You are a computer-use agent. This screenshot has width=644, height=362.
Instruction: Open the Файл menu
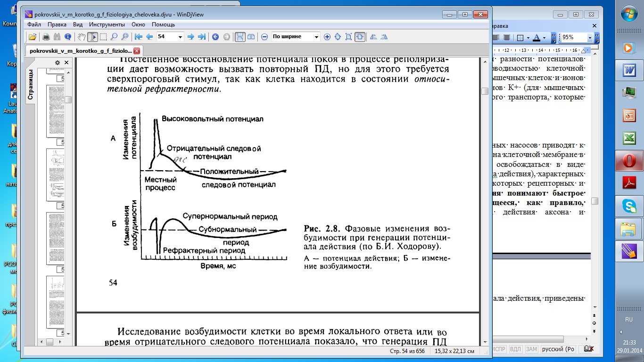tap(34, 25)
